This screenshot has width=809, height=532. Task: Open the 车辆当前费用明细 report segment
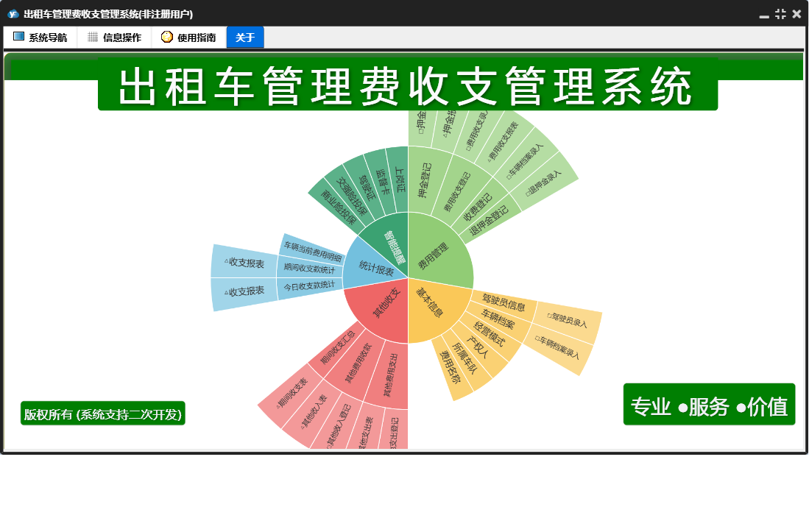pos(313,251)
